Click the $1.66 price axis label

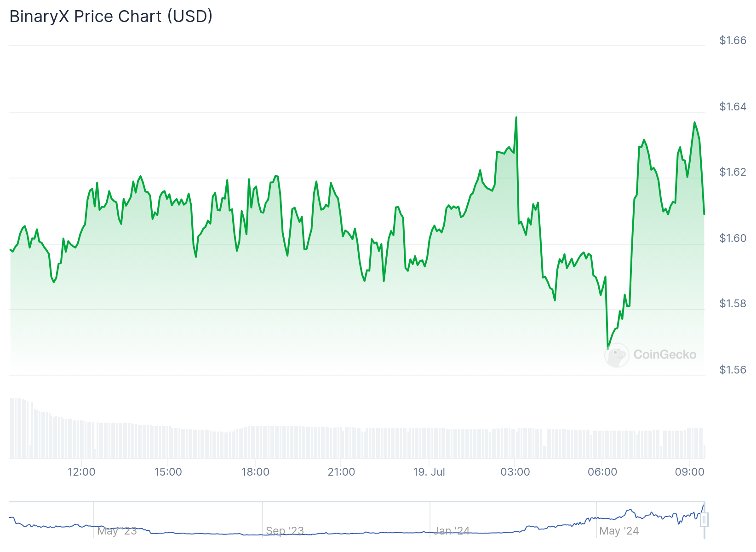coord(733,40)
